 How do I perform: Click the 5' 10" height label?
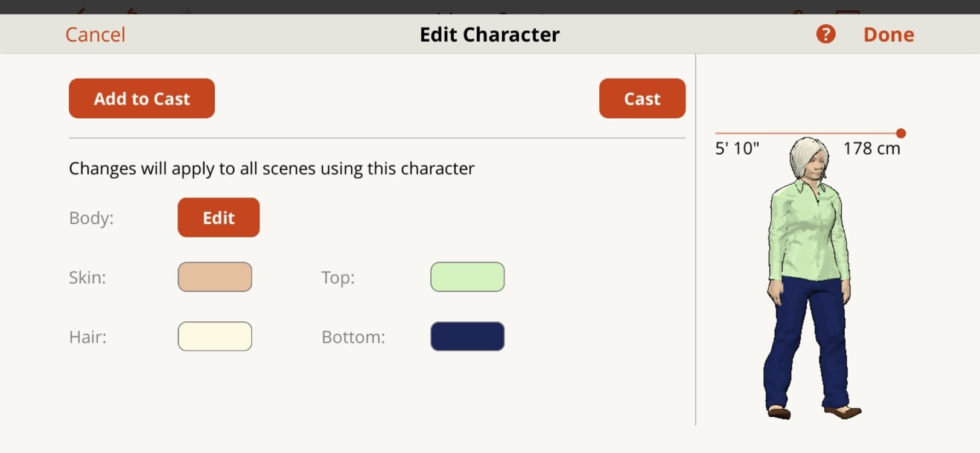point(737,148)
